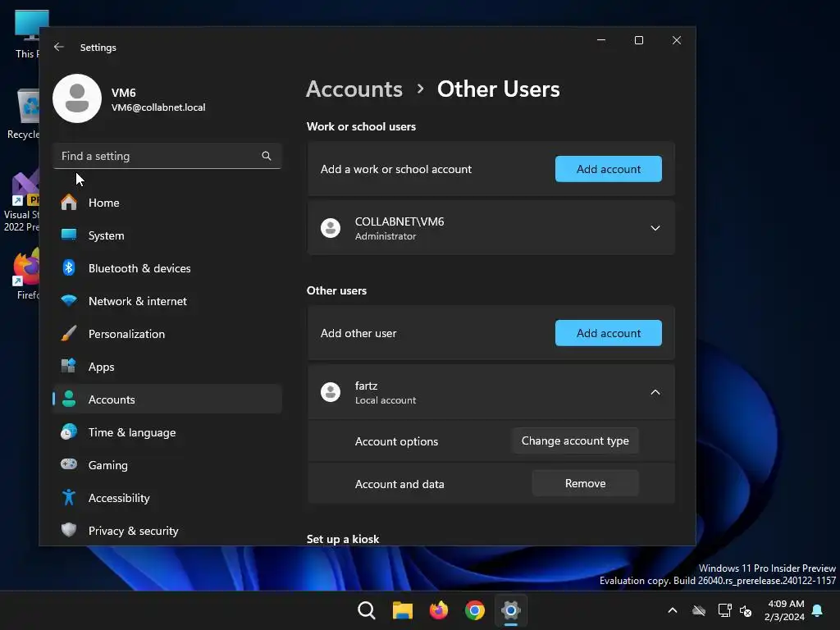Click the Settings back arrow
Image resolution: width=840 pixels, height=630 pixels.
59,47
